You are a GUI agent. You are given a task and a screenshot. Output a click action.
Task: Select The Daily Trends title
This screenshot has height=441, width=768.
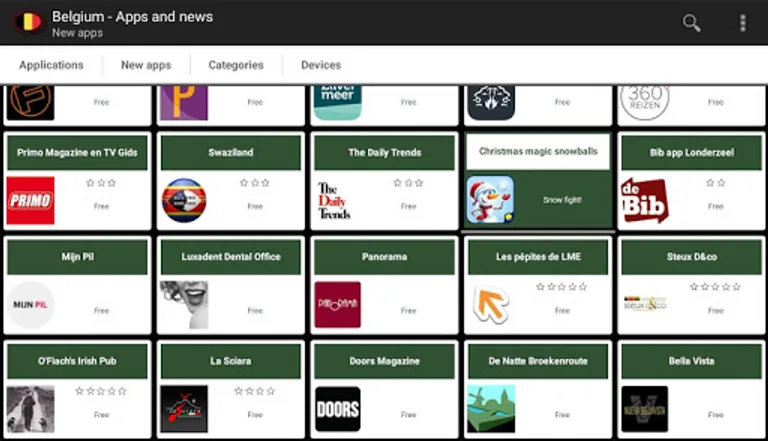(x=384, y=152)
